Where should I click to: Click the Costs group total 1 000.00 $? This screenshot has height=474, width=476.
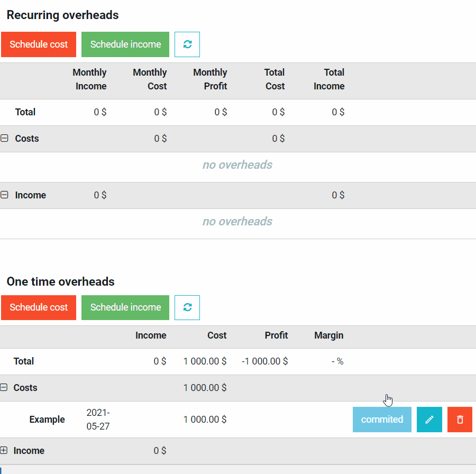pos(205,387)
